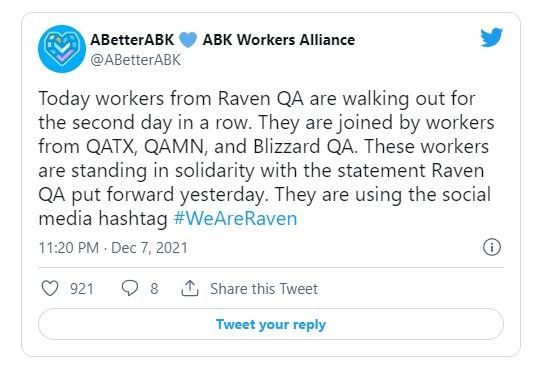Open the 11:20 PM timestamp link
536x380 pixels.
[69, 248]
